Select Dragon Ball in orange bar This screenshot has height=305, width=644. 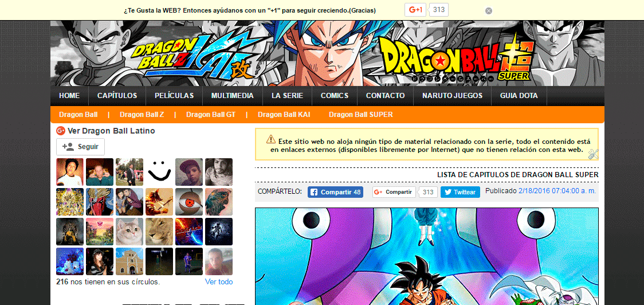tap(78, 115)
